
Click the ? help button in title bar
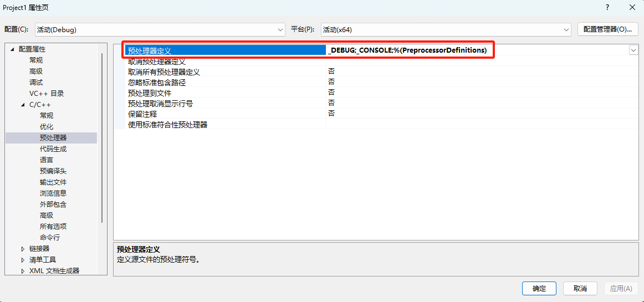tap(607, 7)
